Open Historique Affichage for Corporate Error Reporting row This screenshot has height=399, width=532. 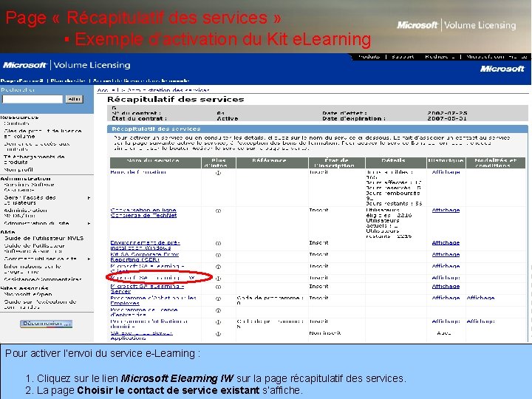tap(446, 254)
